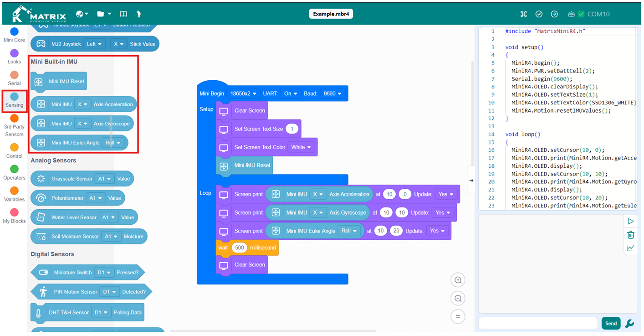
Task: Click the gamepad icon on MJ2 Joystick block
Action: (x=41, y=44)
